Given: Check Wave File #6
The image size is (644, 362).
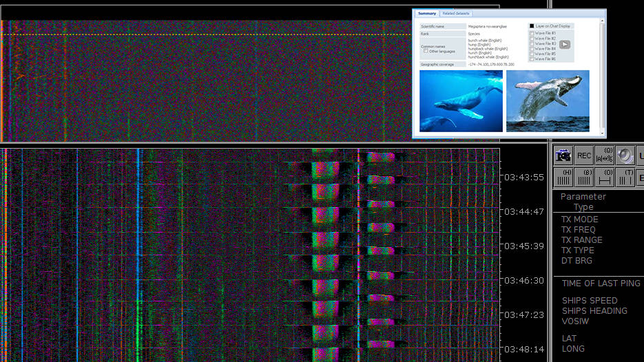Looking at the screenshot, I should (532, 59).
